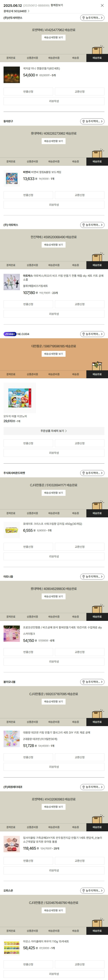Select 배송중 status step for 동아완구 order
Screen dimensions: 108x980
75,161
